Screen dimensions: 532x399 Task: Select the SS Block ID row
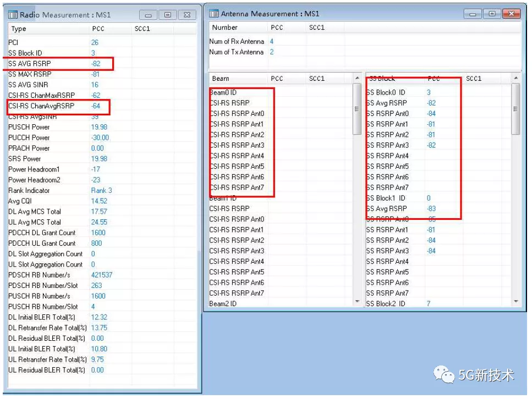pyautogui.click(x=102, y=53)
